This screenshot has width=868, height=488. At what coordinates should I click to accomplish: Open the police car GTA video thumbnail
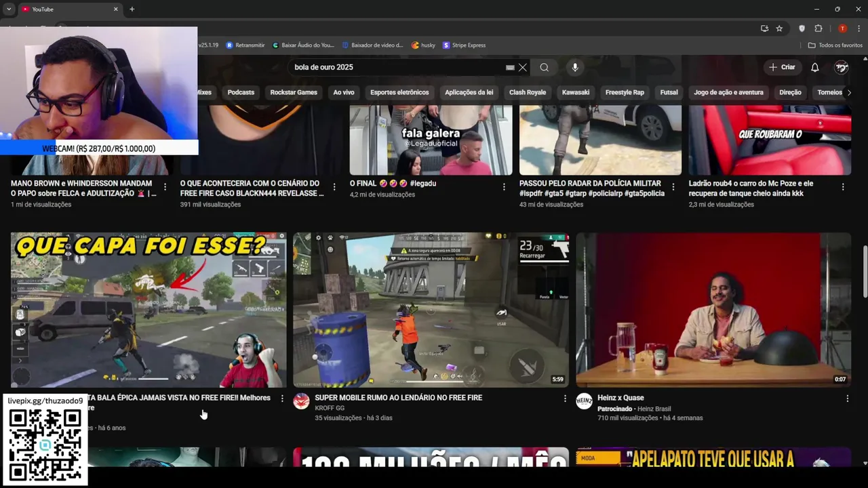[x=600, y=140]
